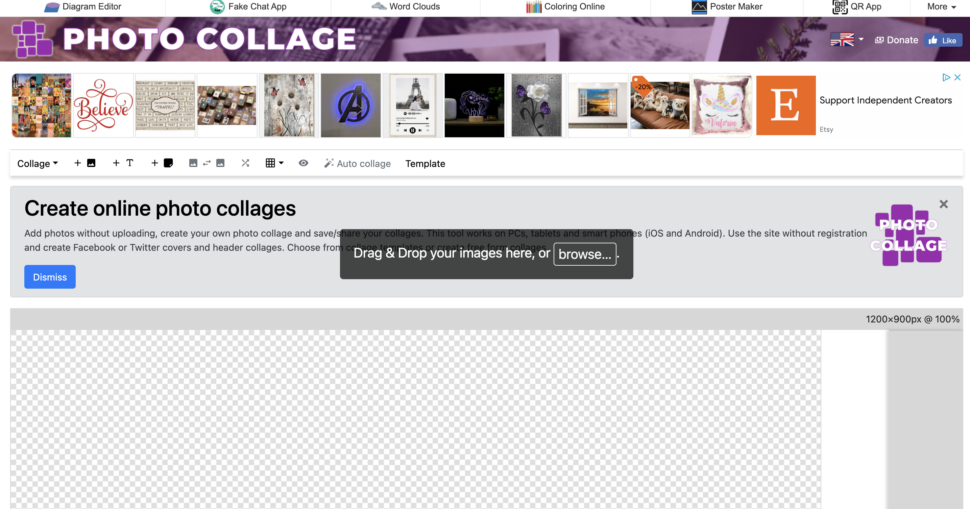
Task: Open the language flag dropdown
Action: pos(847,40)
